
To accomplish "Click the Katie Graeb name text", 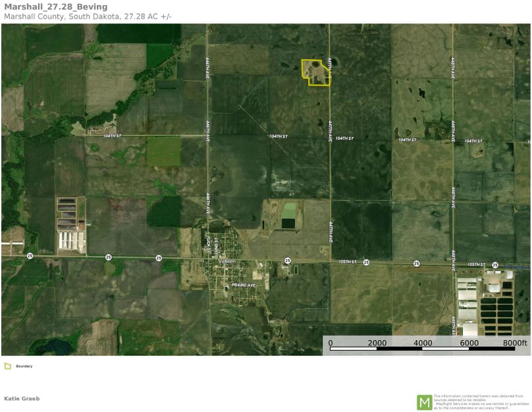I will pyautogui.click(x=22, y=398).
